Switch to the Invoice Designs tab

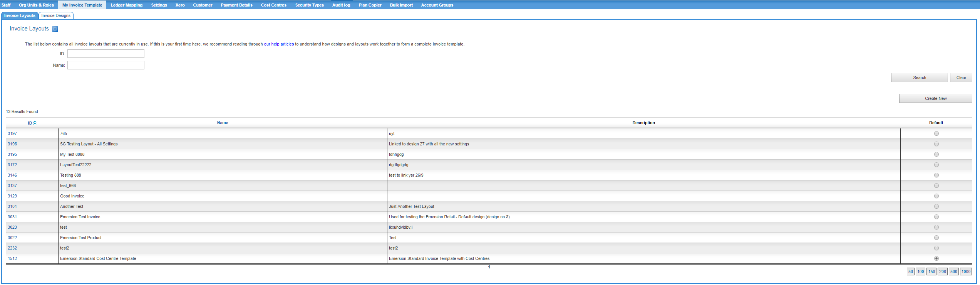pyautogui.click(x=56, y=15)
